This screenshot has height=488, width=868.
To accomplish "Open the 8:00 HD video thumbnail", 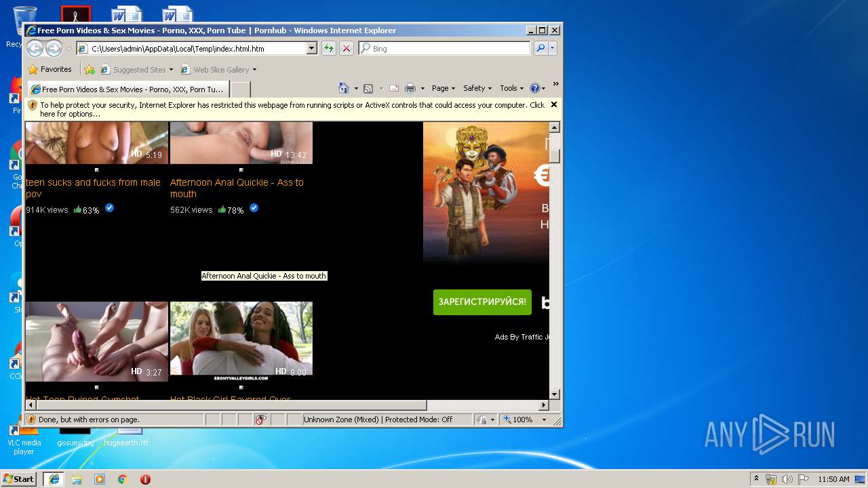I will pyautogui.click(x=241, y=341).
